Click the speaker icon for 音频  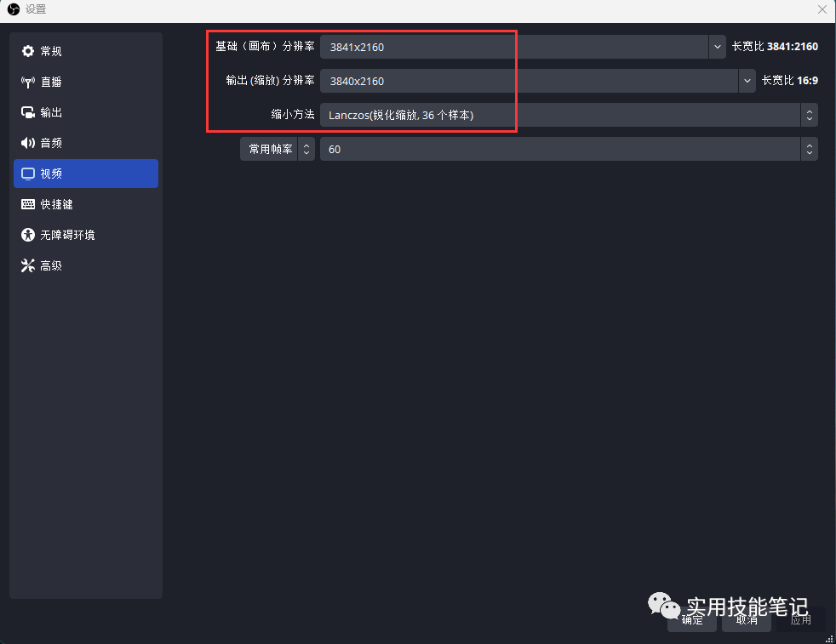pyautogui.click(x=28, y=143)
